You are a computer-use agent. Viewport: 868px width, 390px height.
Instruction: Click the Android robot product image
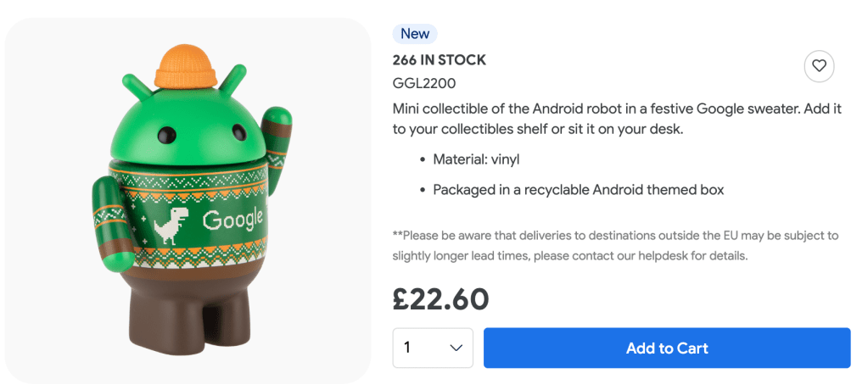click(x=188, y=201)
